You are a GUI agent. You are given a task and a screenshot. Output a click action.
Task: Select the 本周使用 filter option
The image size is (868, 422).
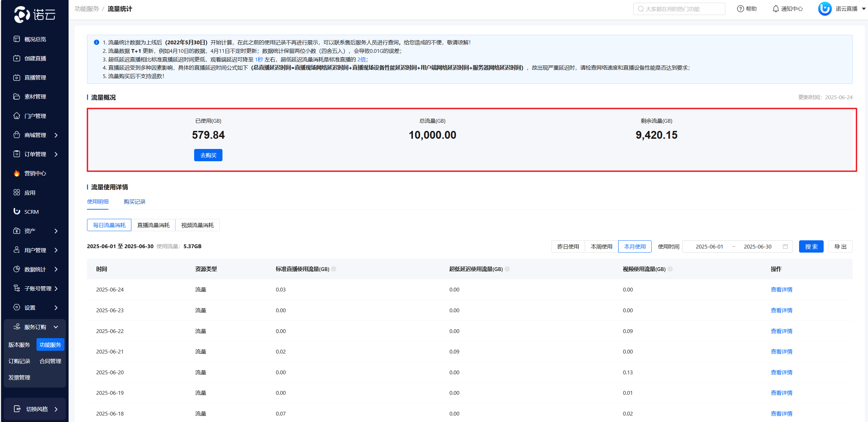[x=601, y=246]
